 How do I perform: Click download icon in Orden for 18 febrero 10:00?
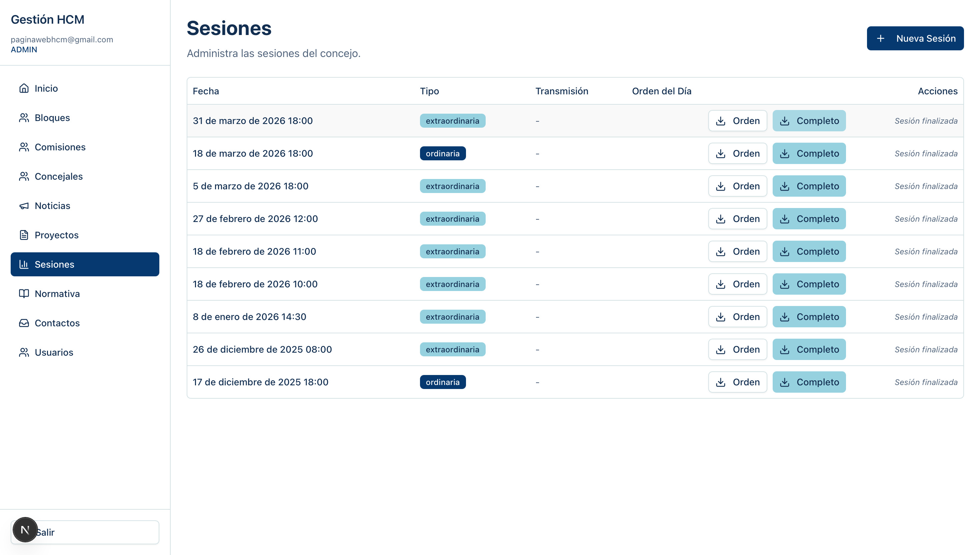pos(720,284)
